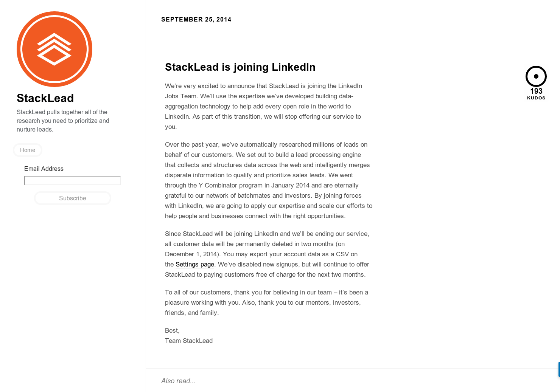Click the StackLead blog title heading

point(45,98)
